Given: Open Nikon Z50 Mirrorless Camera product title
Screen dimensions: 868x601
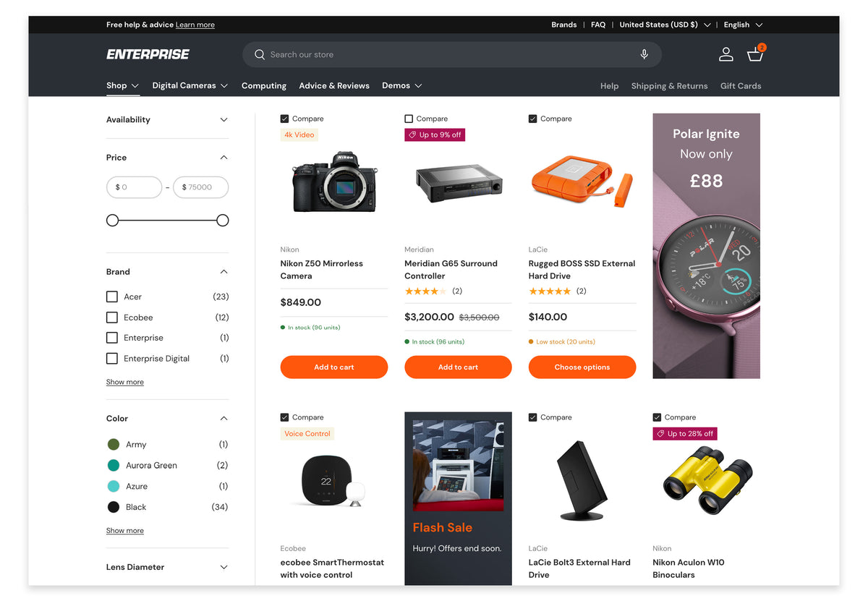Looking at the screenshot, I should point(322,270).
